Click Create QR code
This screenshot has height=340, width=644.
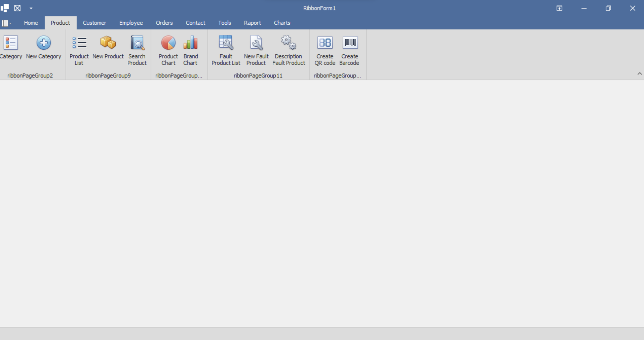[x=325, y=43]
